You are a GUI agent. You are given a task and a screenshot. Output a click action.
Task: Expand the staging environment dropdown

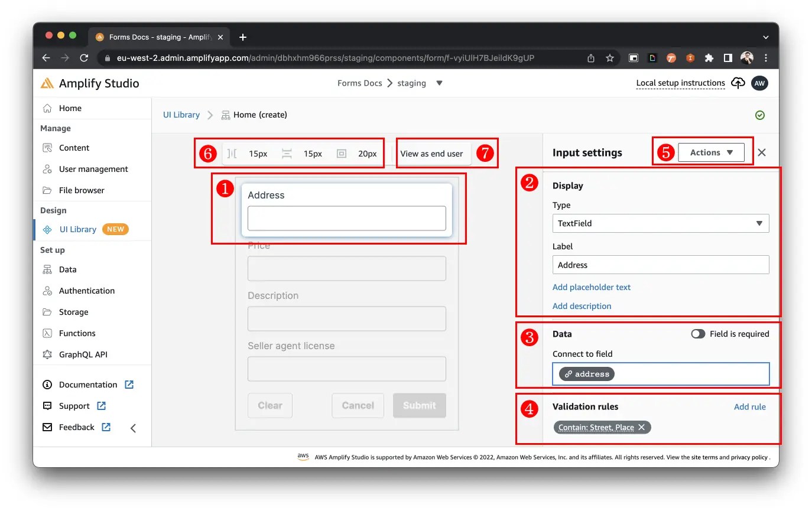439,83
